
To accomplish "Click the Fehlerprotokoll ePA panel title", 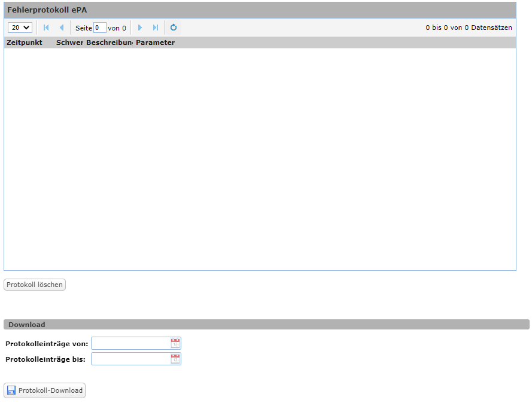I will click(47, 10).
